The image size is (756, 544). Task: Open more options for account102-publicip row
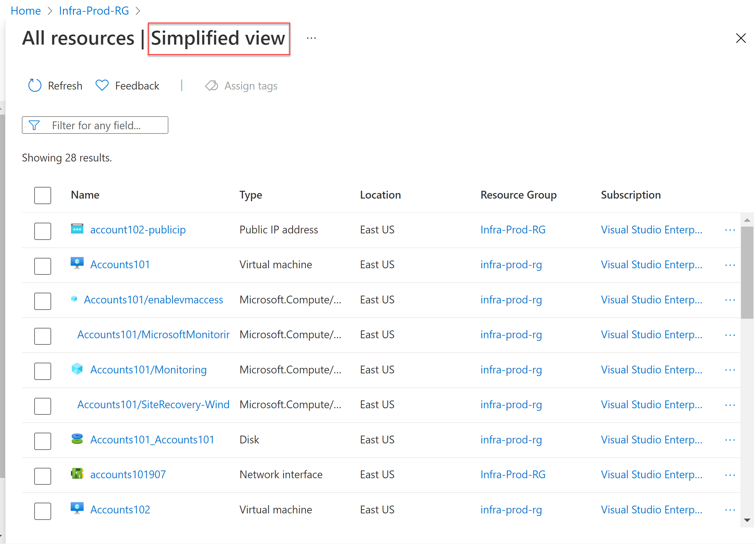[x=730, y=230]
